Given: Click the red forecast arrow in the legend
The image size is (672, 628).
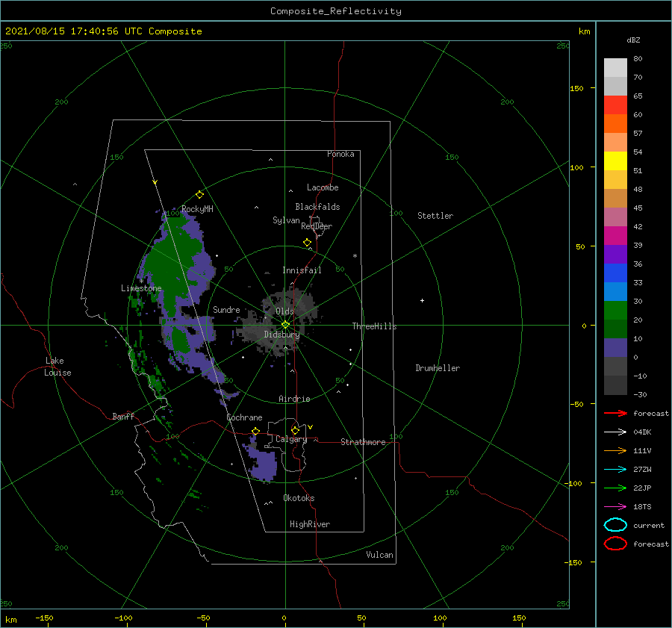Looking at the screenshot, I should click(x=615, y=413).
